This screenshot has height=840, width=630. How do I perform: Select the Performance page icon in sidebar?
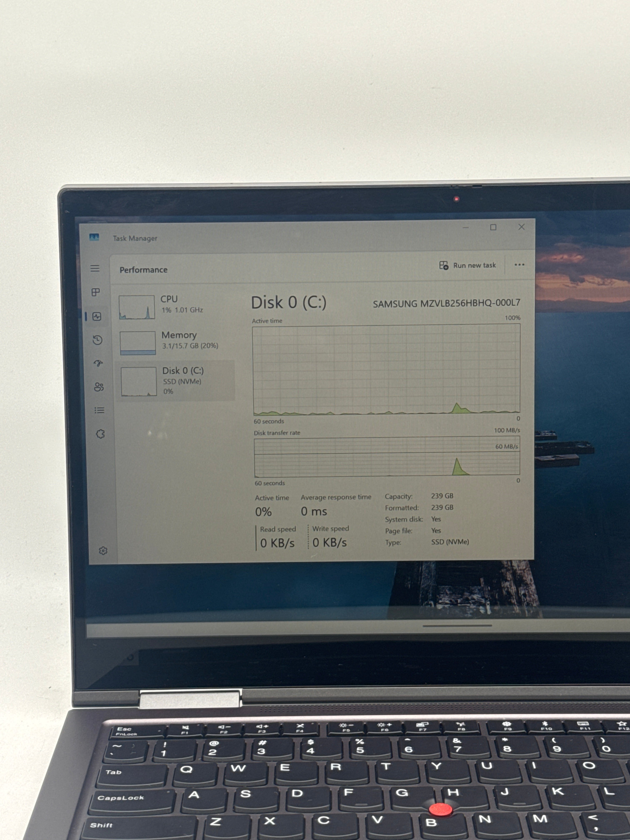click(x=97, y=316)
